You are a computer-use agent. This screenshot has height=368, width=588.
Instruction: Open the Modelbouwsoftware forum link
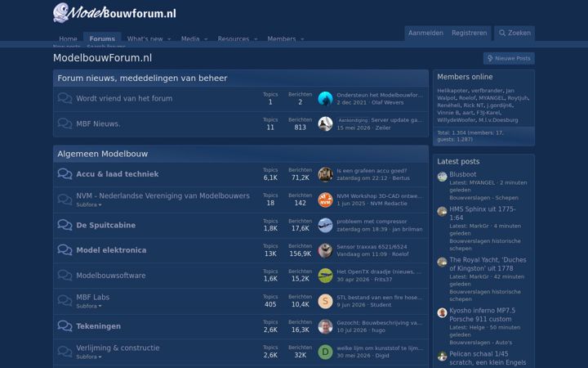pyautogui.click(x=110, y=276)
